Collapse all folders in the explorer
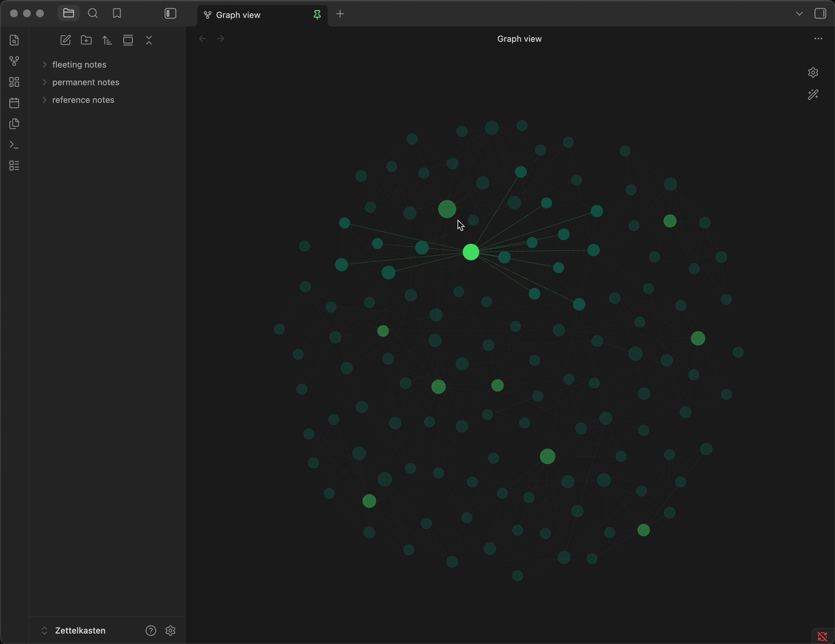This screenshot has width=835, height=644. point(149,40)
